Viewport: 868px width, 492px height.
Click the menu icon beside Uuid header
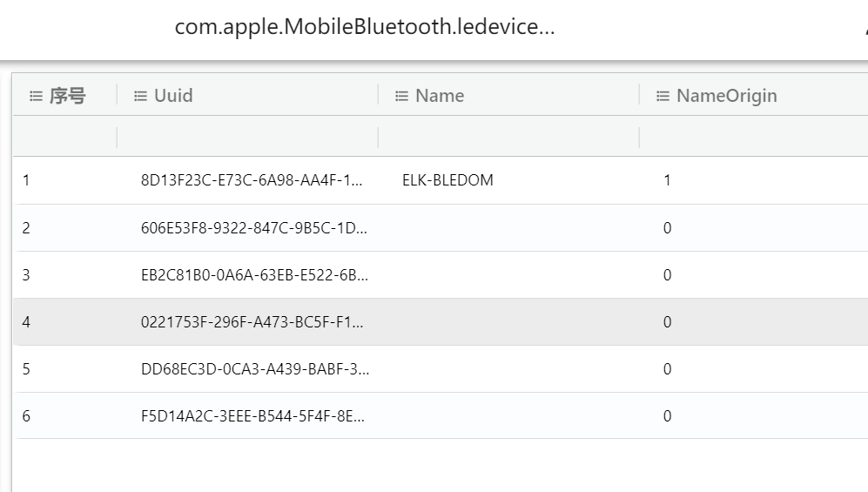pyautogui.click(x=140, y=96)
